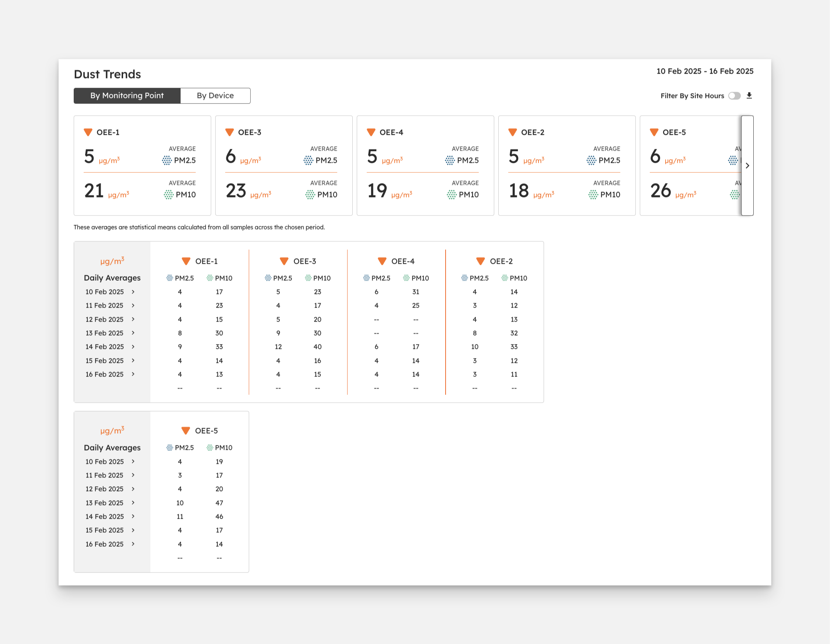The height and width of the screenshot is (644, 830).
Task: Click the OEE-3 card PM10 green dots icon
Action: pyautogui.click(x=310, y=195)
